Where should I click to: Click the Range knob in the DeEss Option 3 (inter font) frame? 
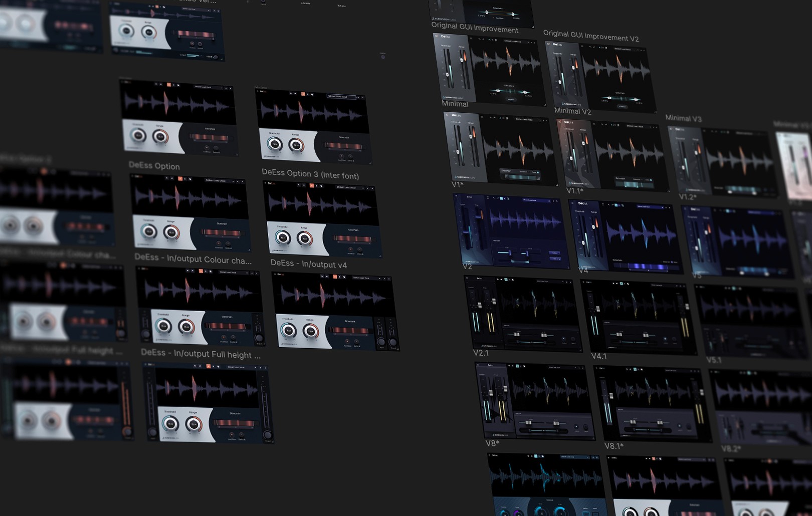click(x=305, y=238)
